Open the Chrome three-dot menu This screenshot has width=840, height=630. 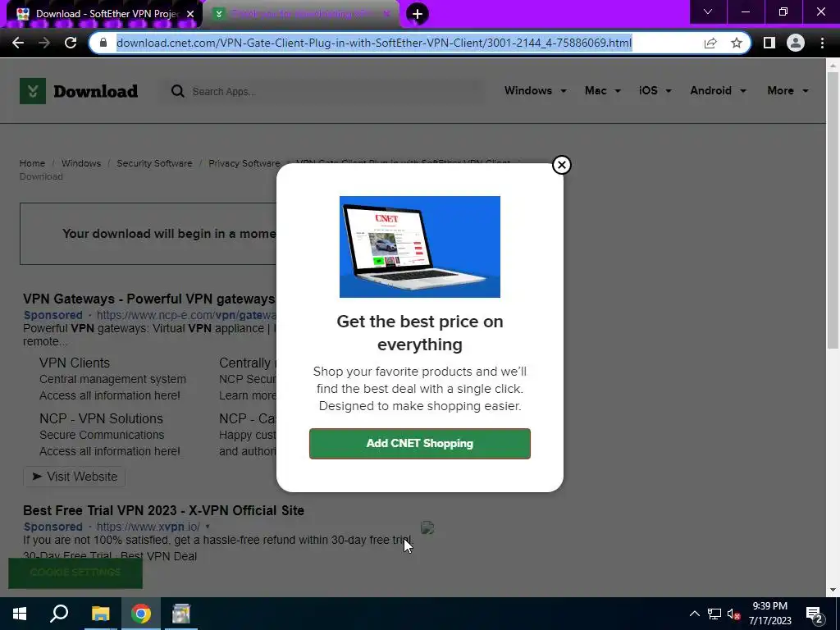(x=822, y=43)
